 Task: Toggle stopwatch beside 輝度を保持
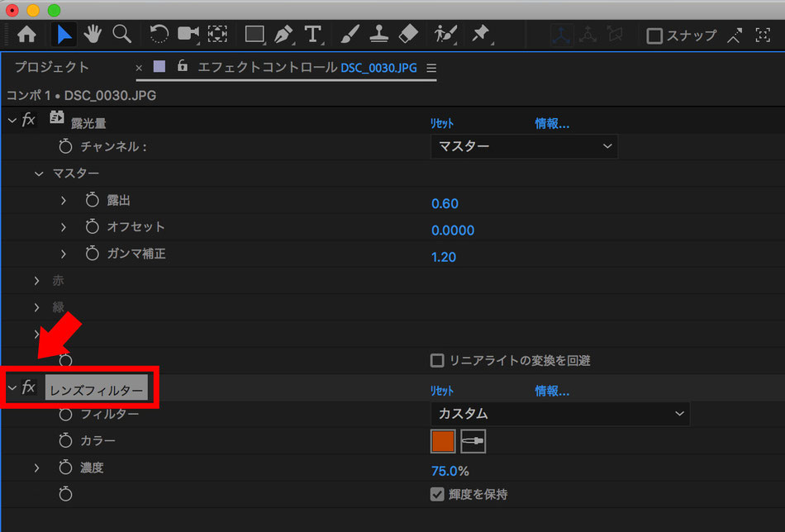(65, 494)
